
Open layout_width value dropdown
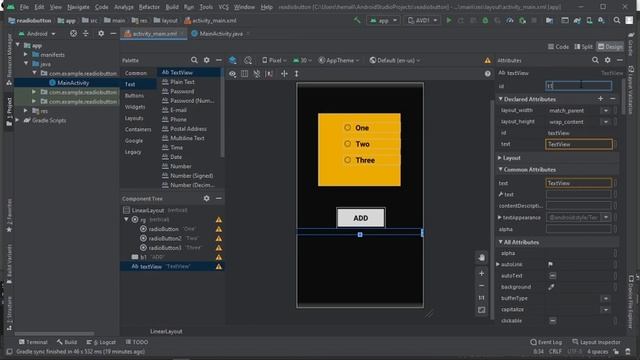point(606,111)
